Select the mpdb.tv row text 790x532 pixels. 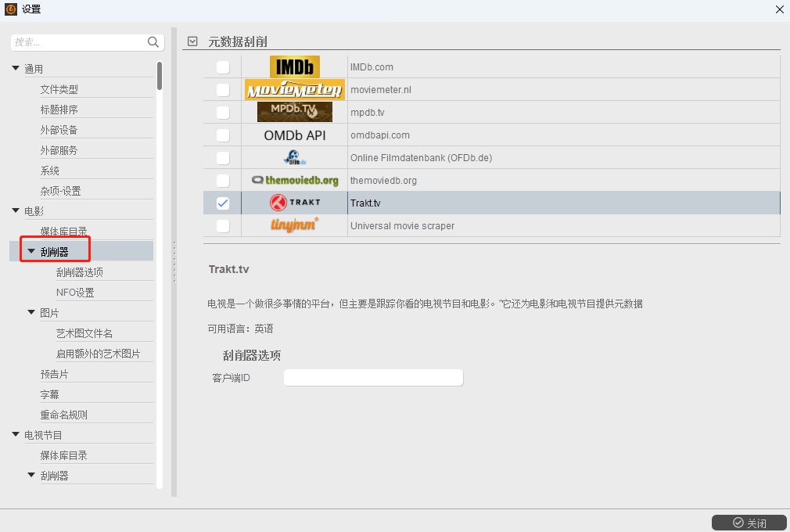click(368, 113)
